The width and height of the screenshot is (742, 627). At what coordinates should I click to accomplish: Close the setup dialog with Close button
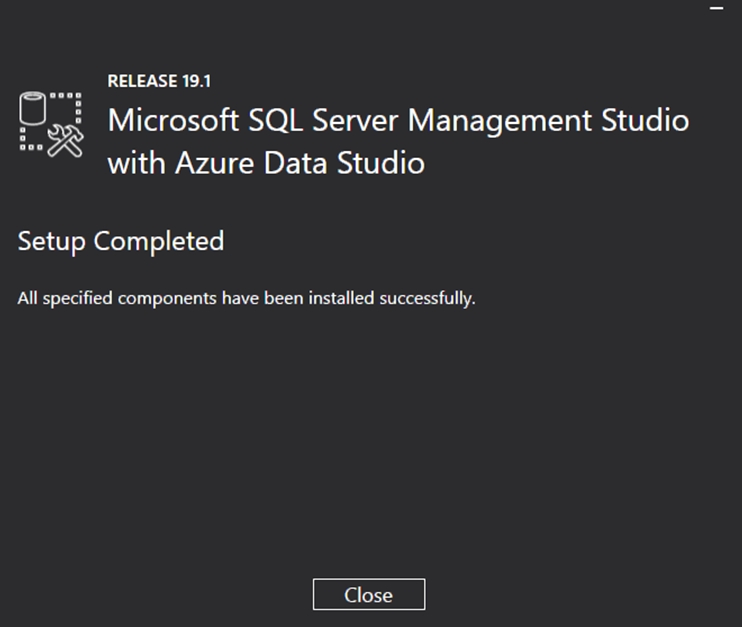click(x=369, y=594)
